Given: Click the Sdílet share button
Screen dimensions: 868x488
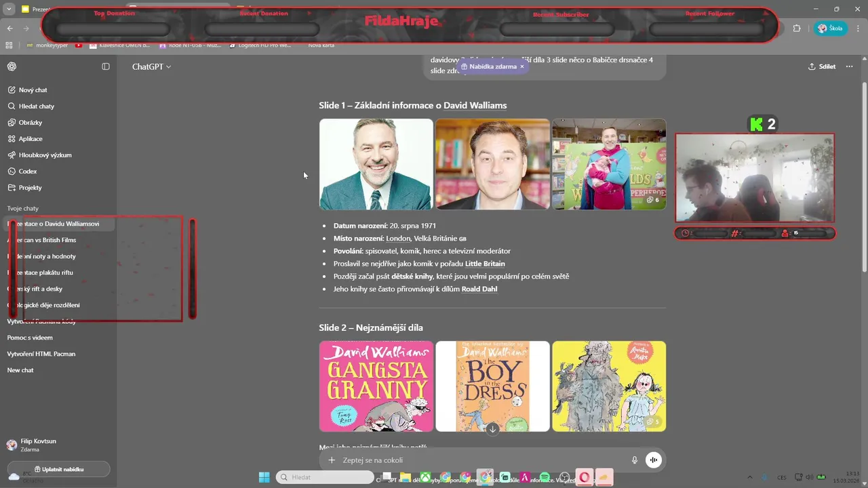Looking at the screenshot, I should point(822,66).
